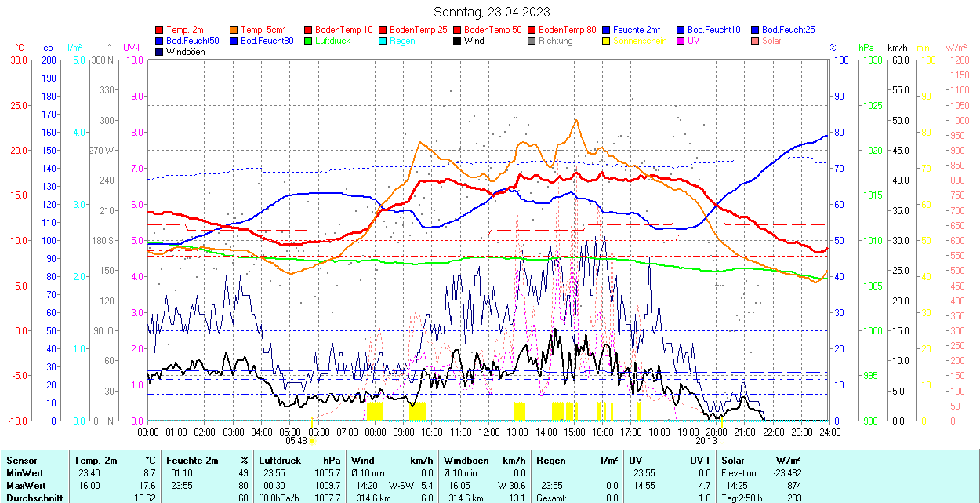This screenshot has width=980, height=503.
Task: Click the W/m² axis unit label
Action: (956, 48)
